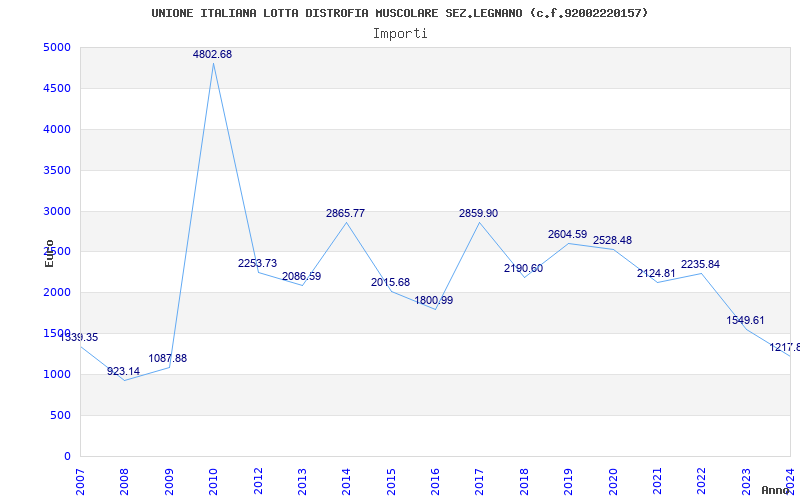Click the 2022 x-axis year label
Screen dimensions: 800x500
[702, 482]
